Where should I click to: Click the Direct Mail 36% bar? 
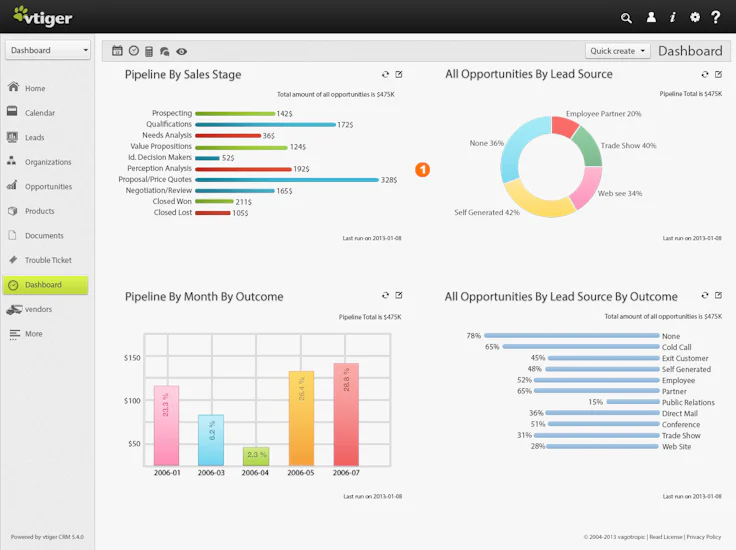602,413
